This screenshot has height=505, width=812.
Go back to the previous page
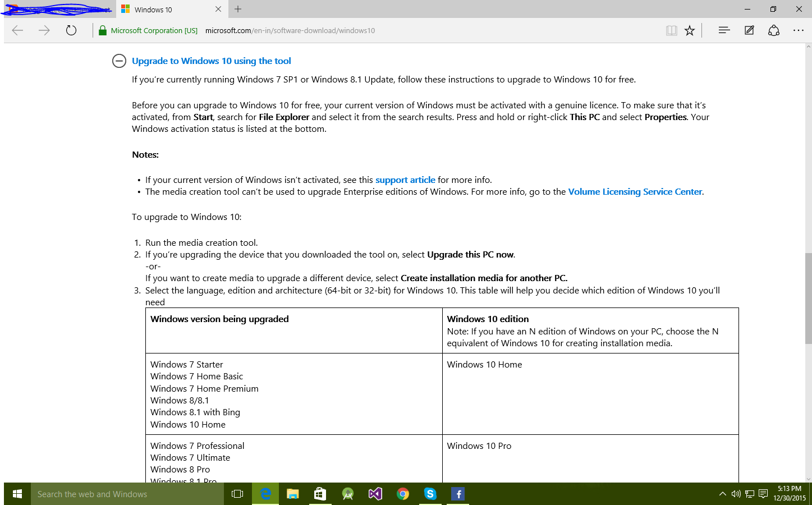tap(17, 31)
